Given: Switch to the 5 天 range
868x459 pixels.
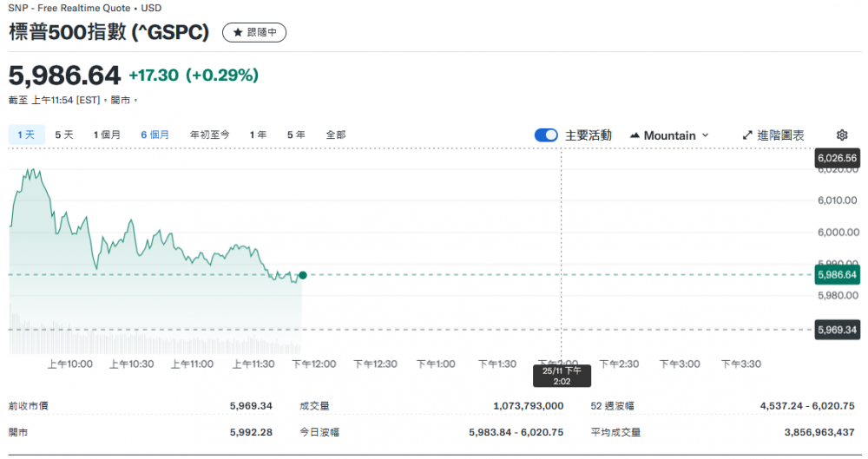Looking at the screenshot, I should pyautogui.click(x=64, y=134).
